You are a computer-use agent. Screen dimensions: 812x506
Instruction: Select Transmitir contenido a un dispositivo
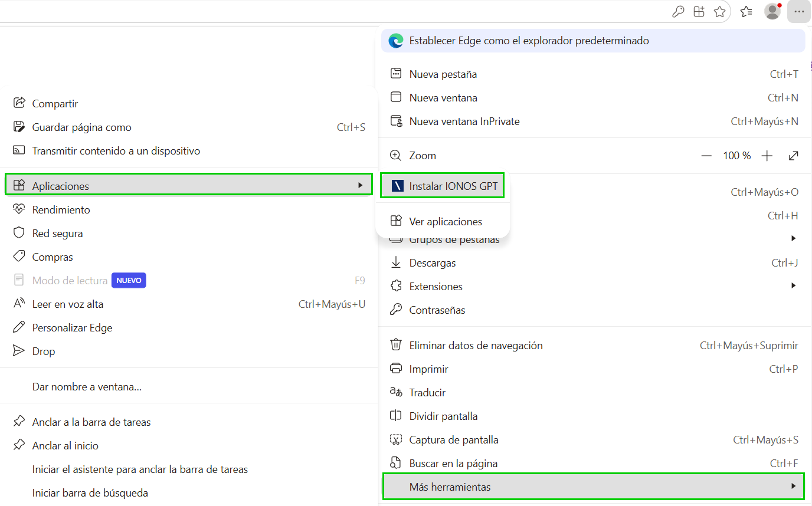pos(189,151)
